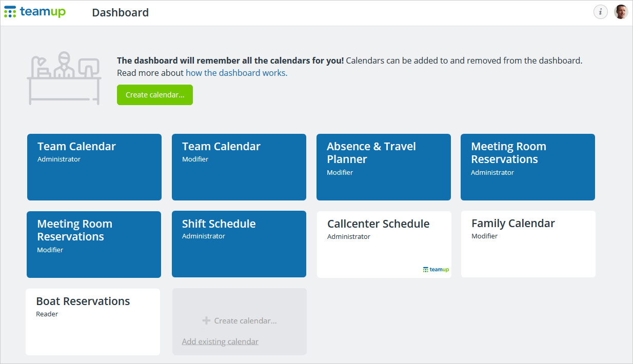
Task: Click the plus icon in Create calendar placeholder
Action: pos(206,320)
